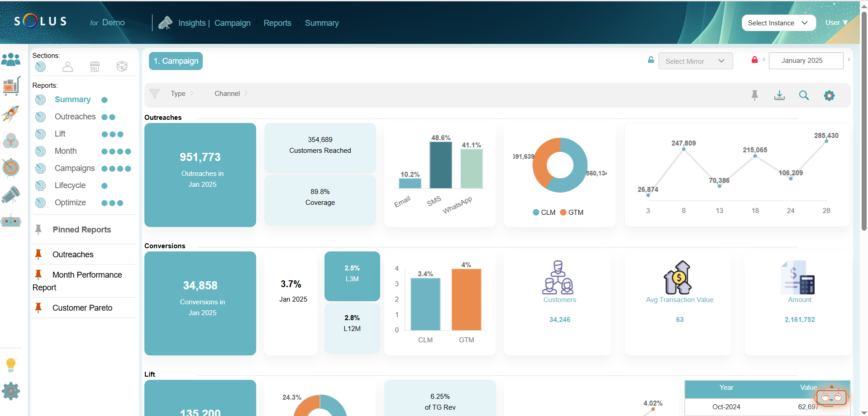Open the store Sections icon
The width and height of the screenshot is (868, 416).
tap(95, 66)
